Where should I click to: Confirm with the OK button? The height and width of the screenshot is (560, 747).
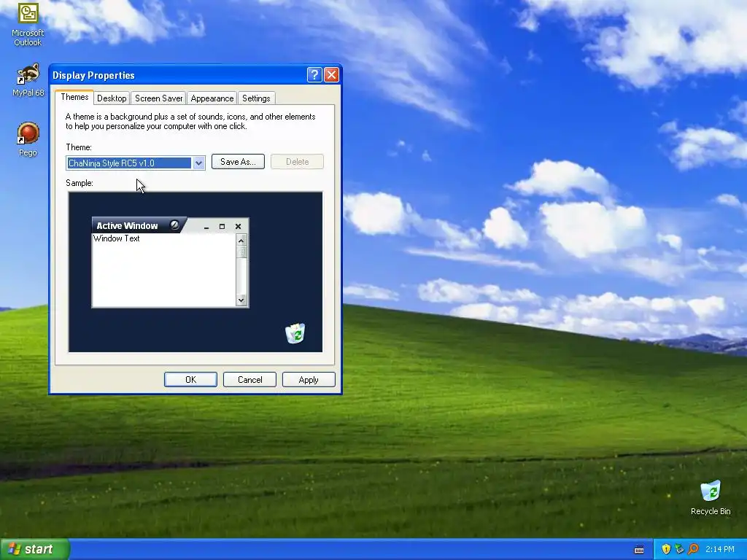tap(190, 379)
